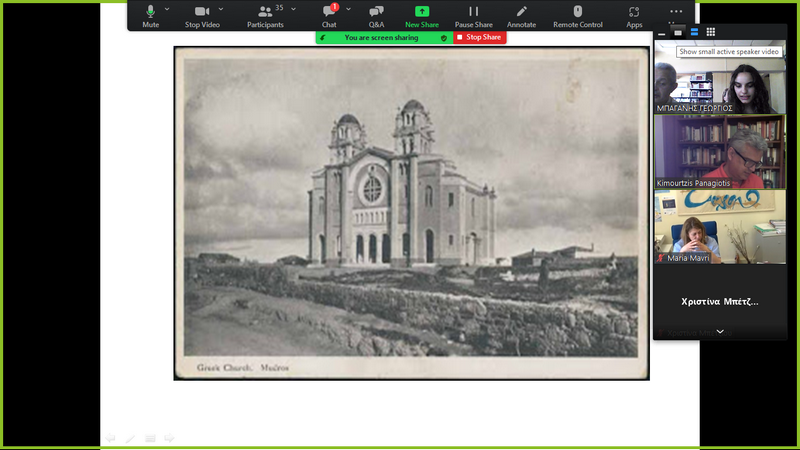Switch to gallery grid video view
Image resolution: width=800 pixels, height=450 pixels.
coord(711,33)
